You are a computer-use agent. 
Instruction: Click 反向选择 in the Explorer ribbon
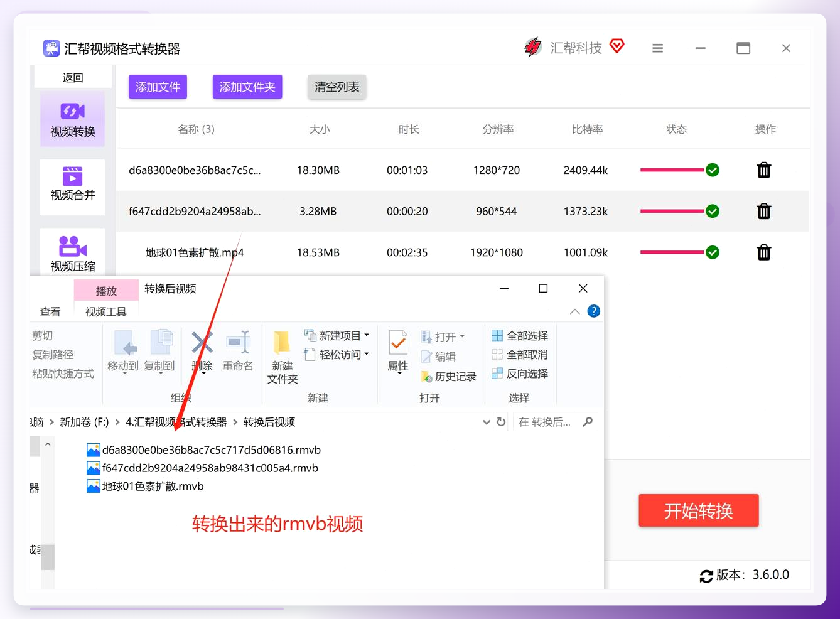(x=520, y=374)
